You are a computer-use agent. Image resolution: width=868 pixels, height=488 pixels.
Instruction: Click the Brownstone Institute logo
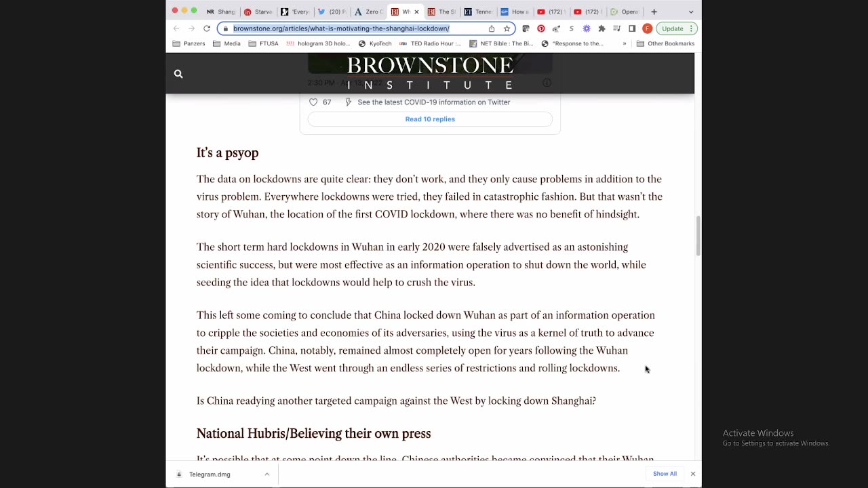[430, 73]
